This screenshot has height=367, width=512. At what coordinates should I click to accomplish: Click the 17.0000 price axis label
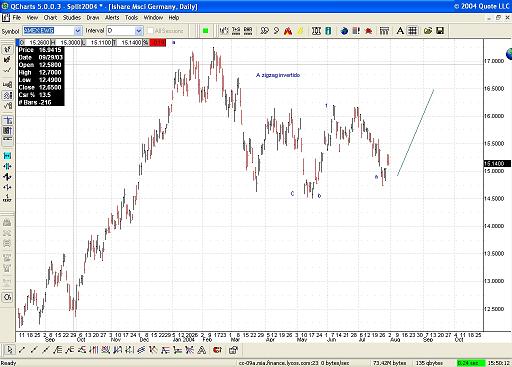[x=494, y=61]
